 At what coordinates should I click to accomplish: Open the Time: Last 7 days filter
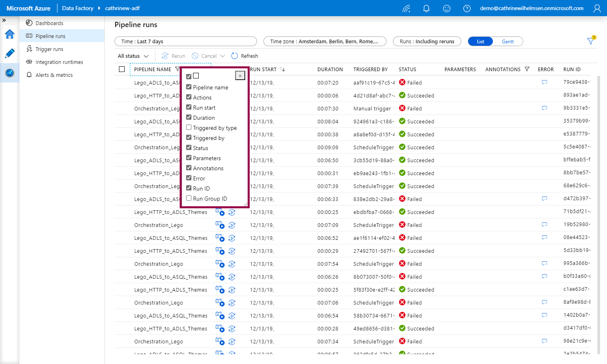pos(186,41)
